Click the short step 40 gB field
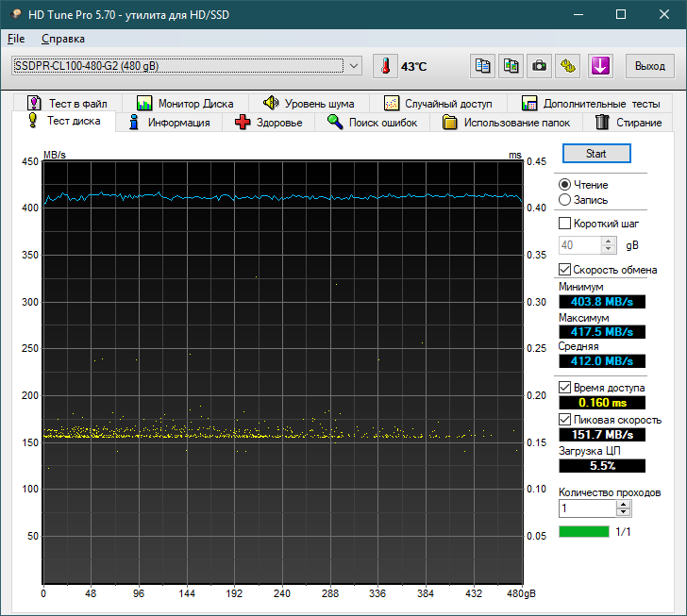 (579, 245)
